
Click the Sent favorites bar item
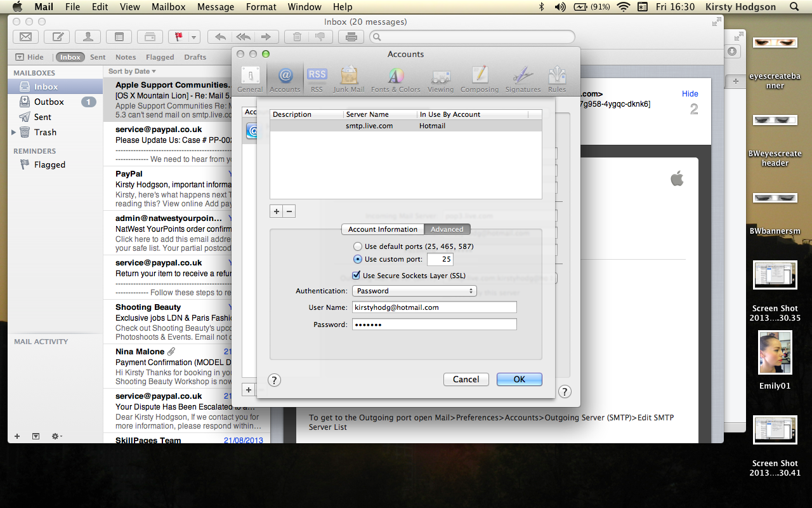tap(98, 57)
